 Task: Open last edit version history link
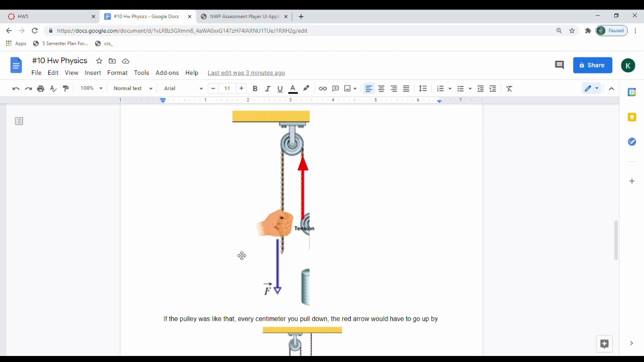246,73
